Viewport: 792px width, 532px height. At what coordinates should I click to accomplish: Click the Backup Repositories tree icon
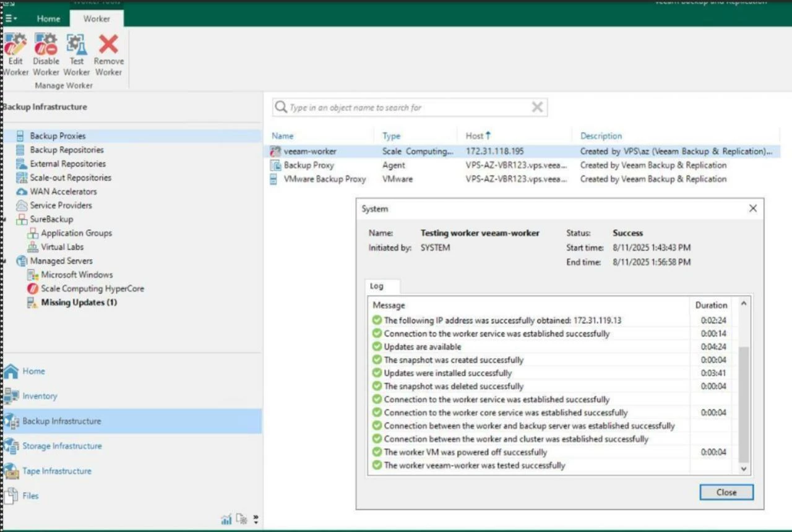pos(20,150)
